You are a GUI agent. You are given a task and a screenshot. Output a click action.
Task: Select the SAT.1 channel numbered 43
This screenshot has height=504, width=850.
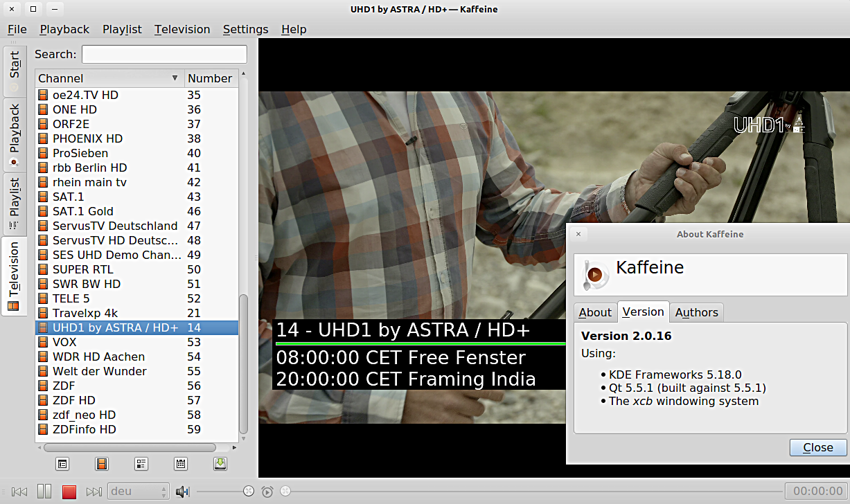(136, 197)
